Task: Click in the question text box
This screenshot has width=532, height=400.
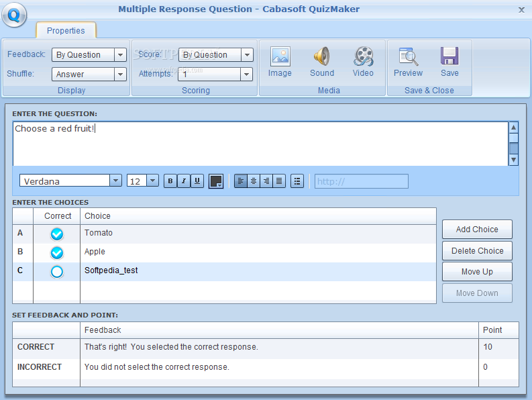Action: [260, 144]
